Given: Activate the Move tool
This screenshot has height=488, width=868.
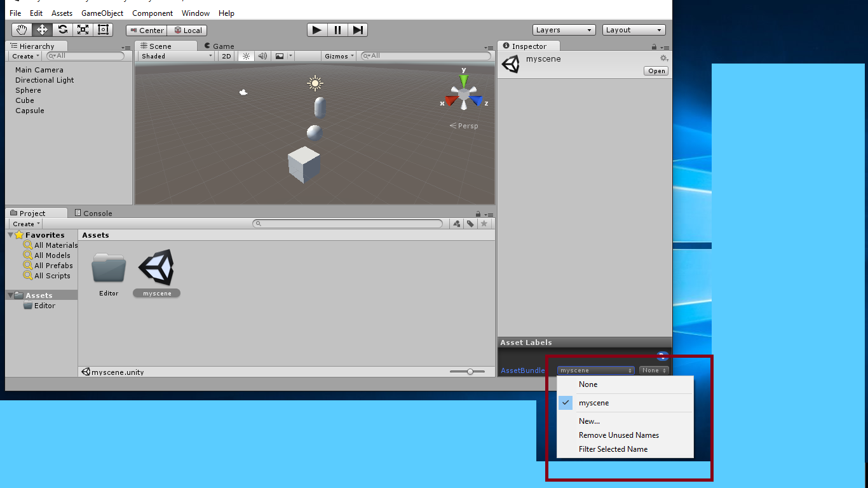Looking at the screenshot, I should tap(42, 29).
